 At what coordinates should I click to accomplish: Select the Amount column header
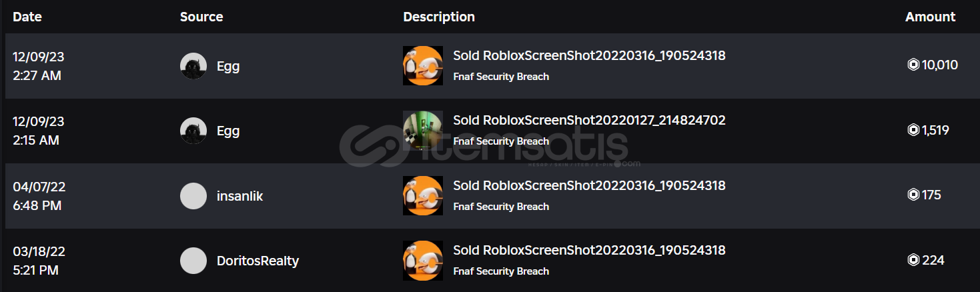tap(930, 17)
